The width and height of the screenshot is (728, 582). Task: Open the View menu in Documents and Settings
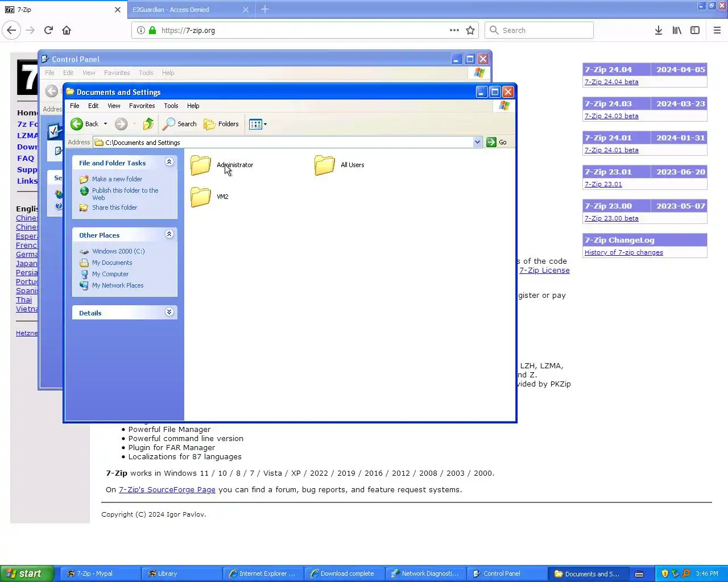tap(114, 106)
